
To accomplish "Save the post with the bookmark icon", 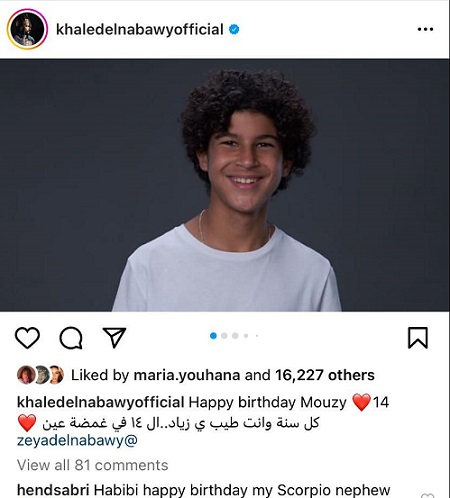I will [x=418, y=338].
